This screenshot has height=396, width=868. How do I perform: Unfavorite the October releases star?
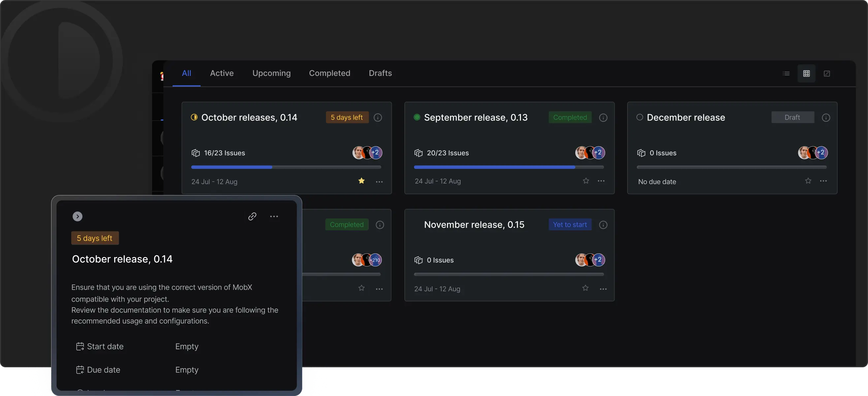tap(362, 181)
